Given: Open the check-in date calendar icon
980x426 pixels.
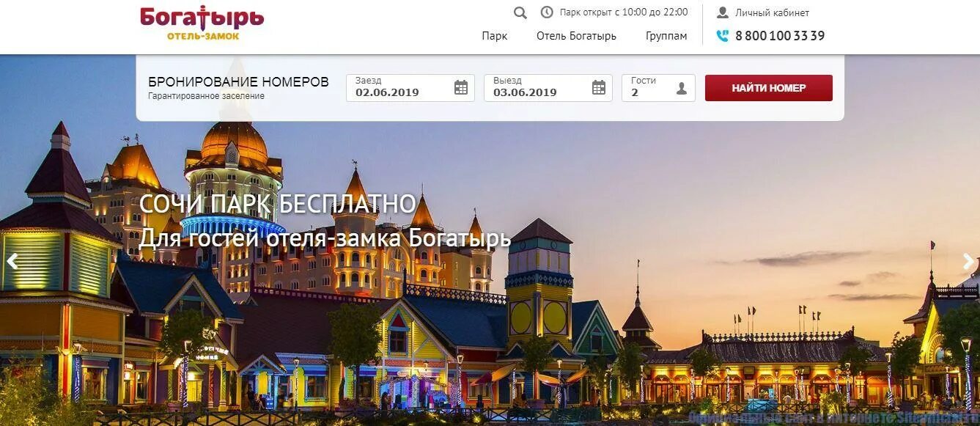Looking at the screenshot, I should (461, 88).
